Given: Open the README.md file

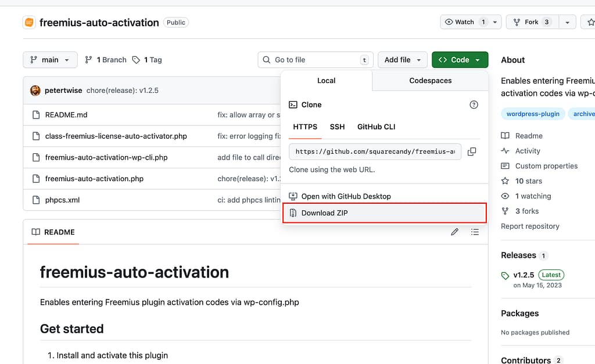Looking at the screenshot, I should coord(66,114).
